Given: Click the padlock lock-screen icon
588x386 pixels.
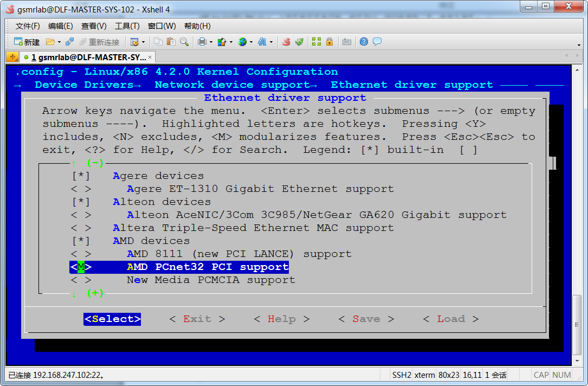Looking at the screenshot, I should [329, 42].
